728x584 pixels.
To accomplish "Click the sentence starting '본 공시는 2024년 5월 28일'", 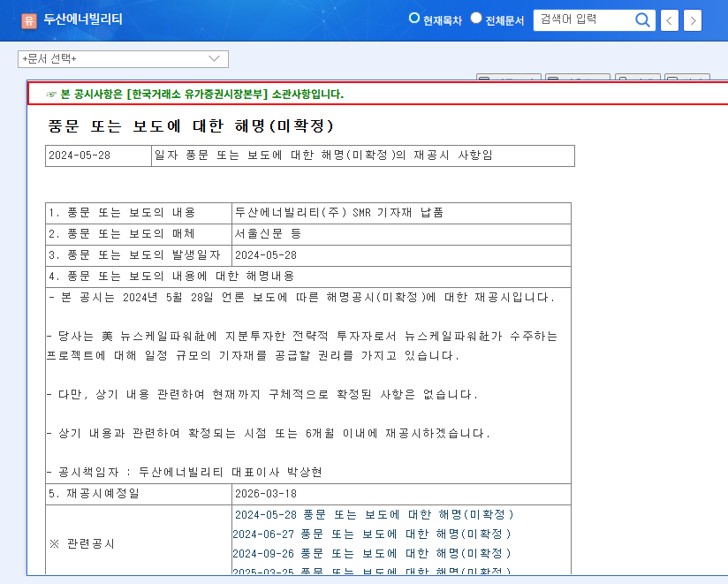I will point(302,297).
